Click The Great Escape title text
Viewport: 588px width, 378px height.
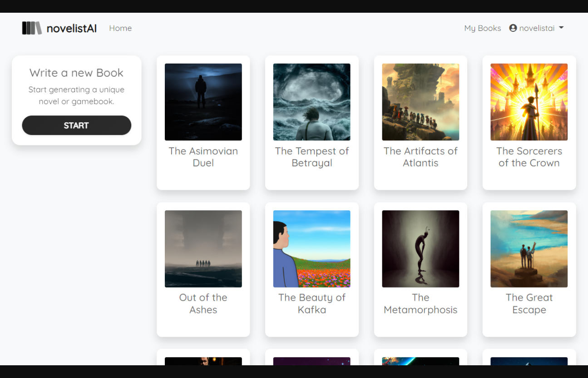pyautogui.click(x=529, y=303)
